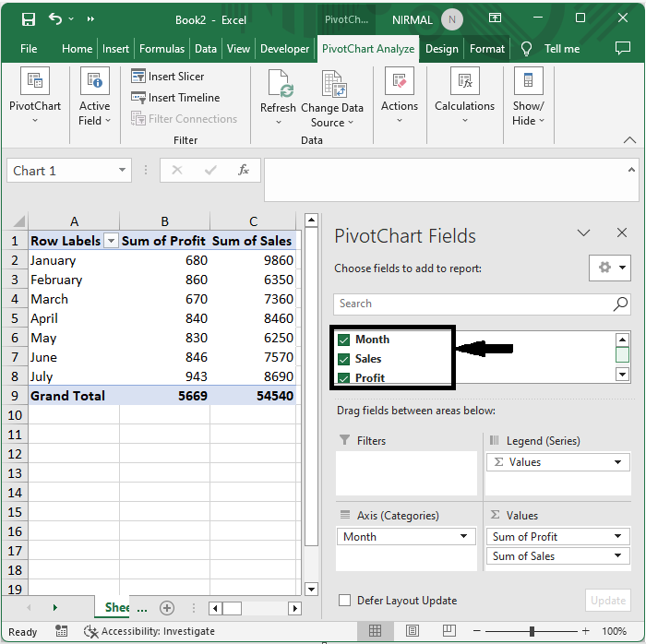
Task: Open the Format tab
Action: coord(487,49)
